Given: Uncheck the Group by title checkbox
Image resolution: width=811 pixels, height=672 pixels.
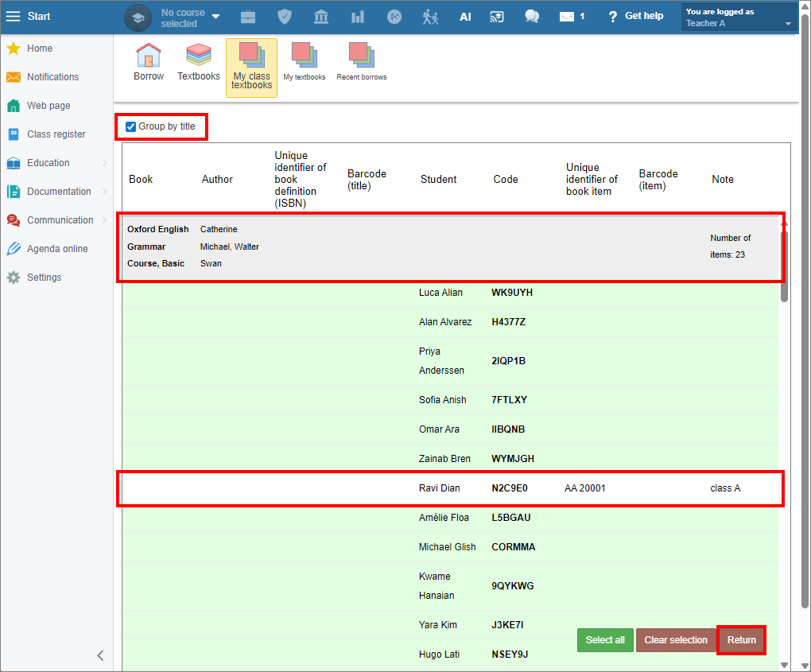Looking at the screenshot, I should coord(131,126).
